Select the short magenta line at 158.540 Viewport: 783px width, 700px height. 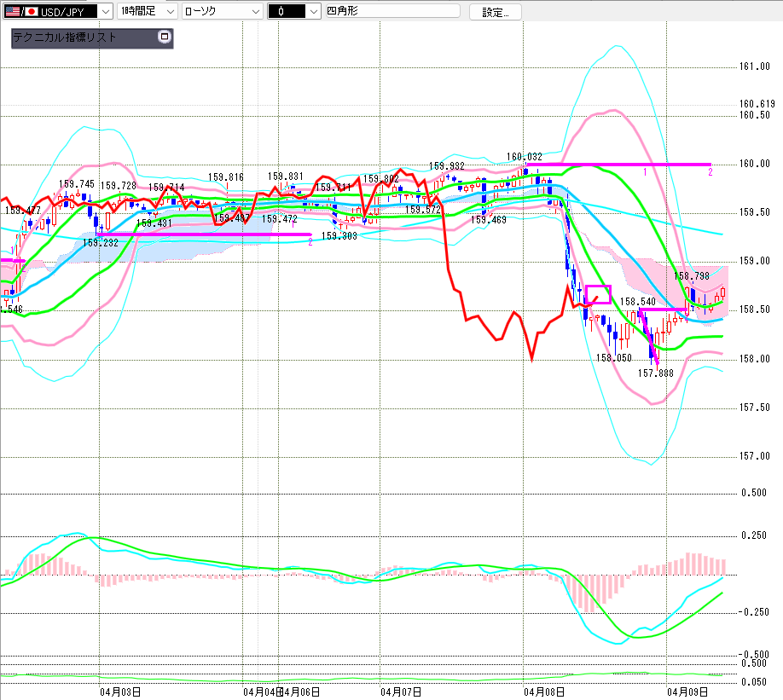(x=670, y=309)
